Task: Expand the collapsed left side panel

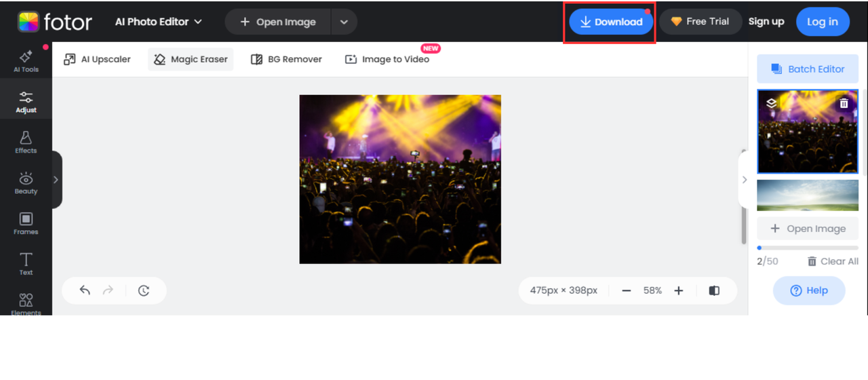Action: pyautogui.click(x=56, y=180)
